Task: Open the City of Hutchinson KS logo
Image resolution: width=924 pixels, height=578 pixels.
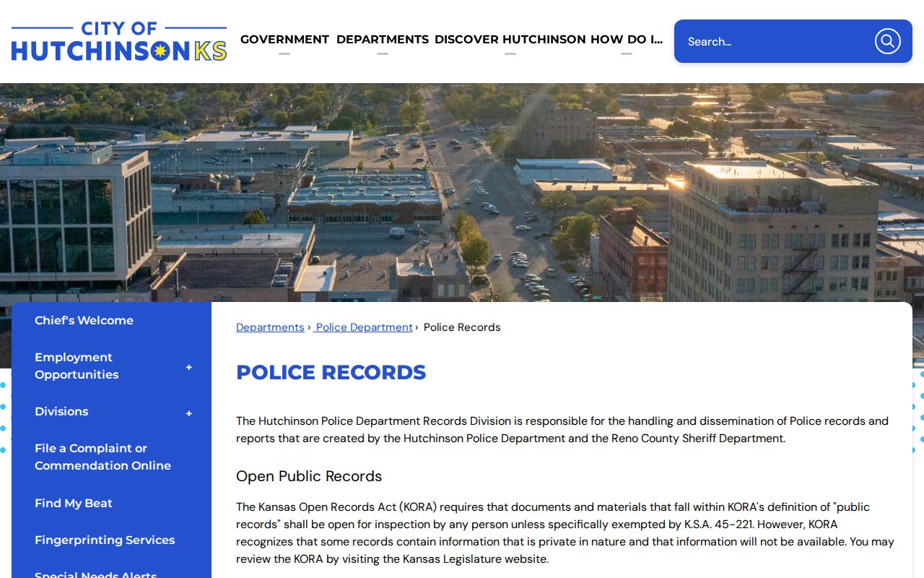Action: point(119,41)
